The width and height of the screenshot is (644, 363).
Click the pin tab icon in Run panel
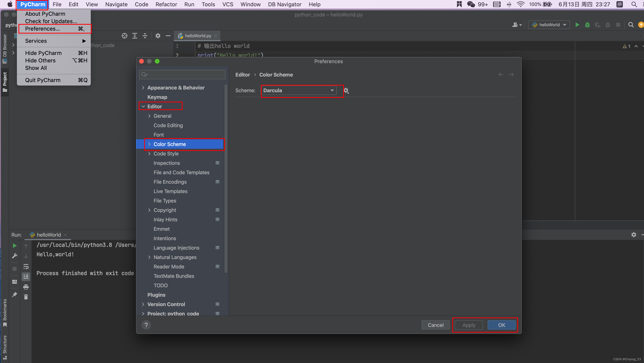[15, 295]
